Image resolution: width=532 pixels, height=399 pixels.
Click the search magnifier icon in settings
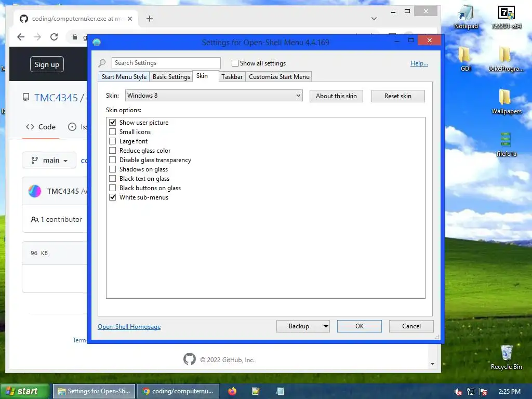(102, 63)
